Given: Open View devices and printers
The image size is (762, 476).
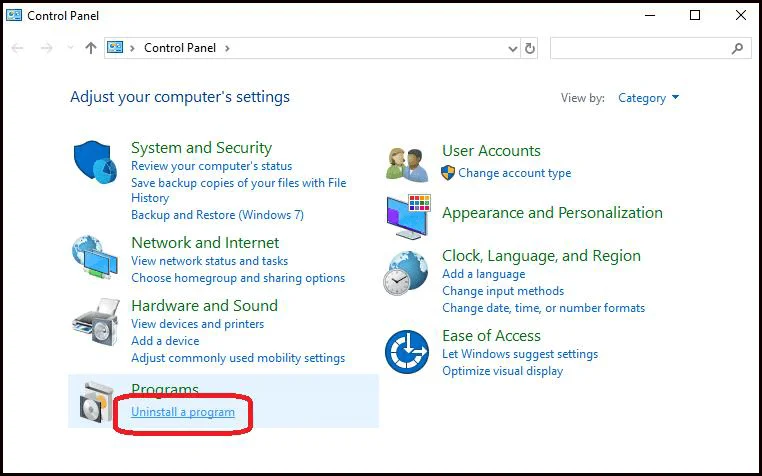Looking at the screenshot, I should (x=197, y=323).
